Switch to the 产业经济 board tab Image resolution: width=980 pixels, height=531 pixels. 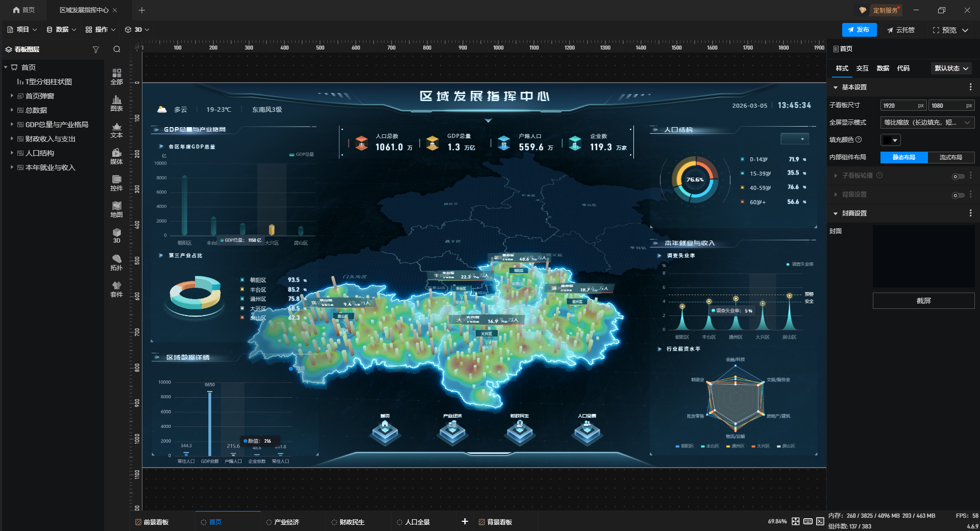click(286, 522)
